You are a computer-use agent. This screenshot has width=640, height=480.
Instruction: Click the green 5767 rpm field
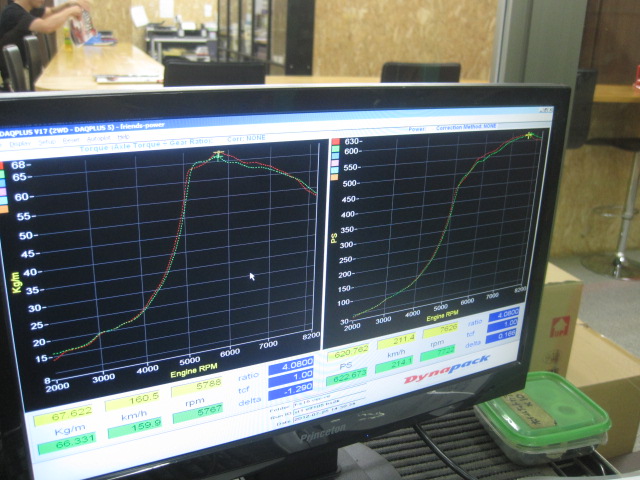[x=198, y=412]
